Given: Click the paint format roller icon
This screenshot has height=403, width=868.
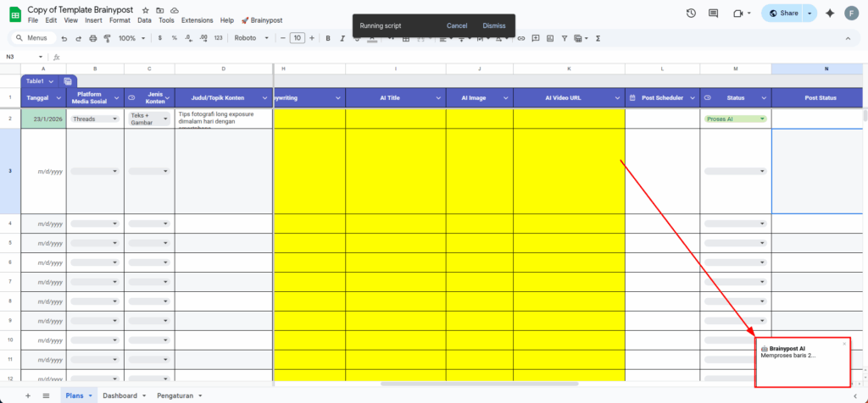Looking at the screenshot, I should (106, 38).
